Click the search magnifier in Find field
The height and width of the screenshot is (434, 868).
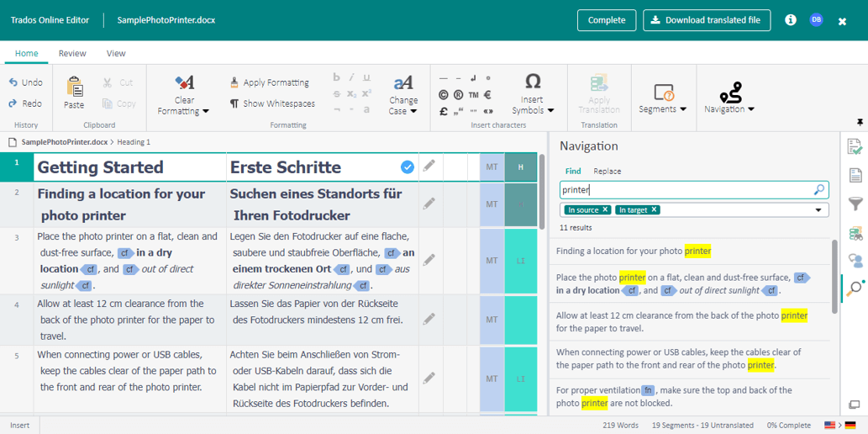click(x=819, y=190)
